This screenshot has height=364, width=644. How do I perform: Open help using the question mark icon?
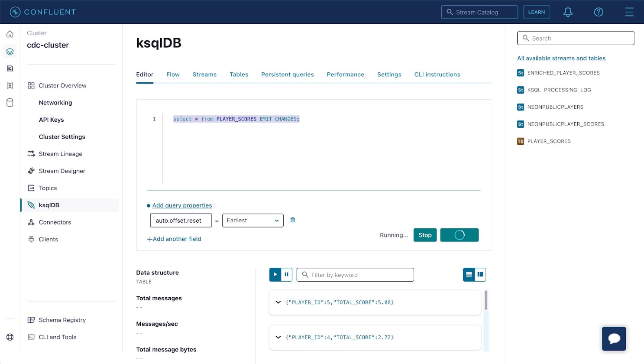(599, 12)
